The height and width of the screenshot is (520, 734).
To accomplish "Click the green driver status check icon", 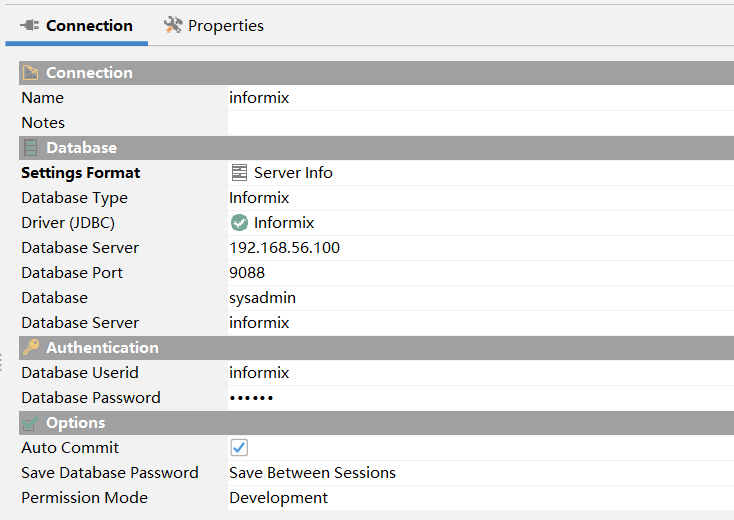I will pyautogui.click(x=239, y=223).
